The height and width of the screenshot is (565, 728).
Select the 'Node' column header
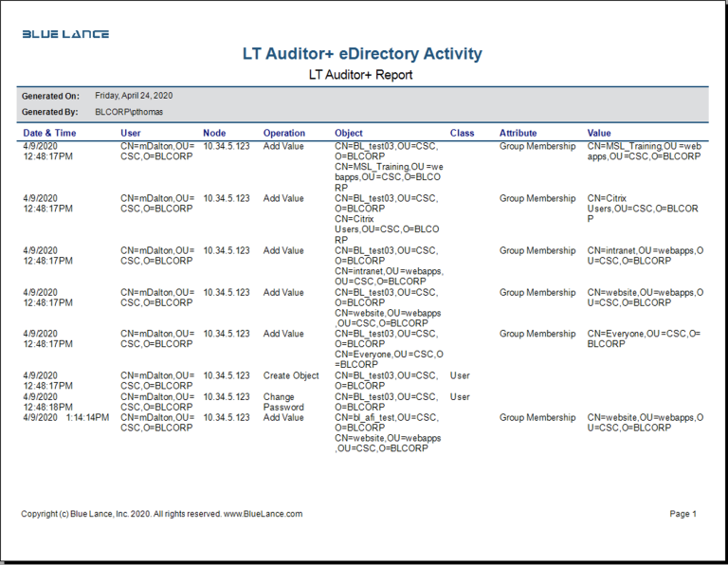click(214, 134)
